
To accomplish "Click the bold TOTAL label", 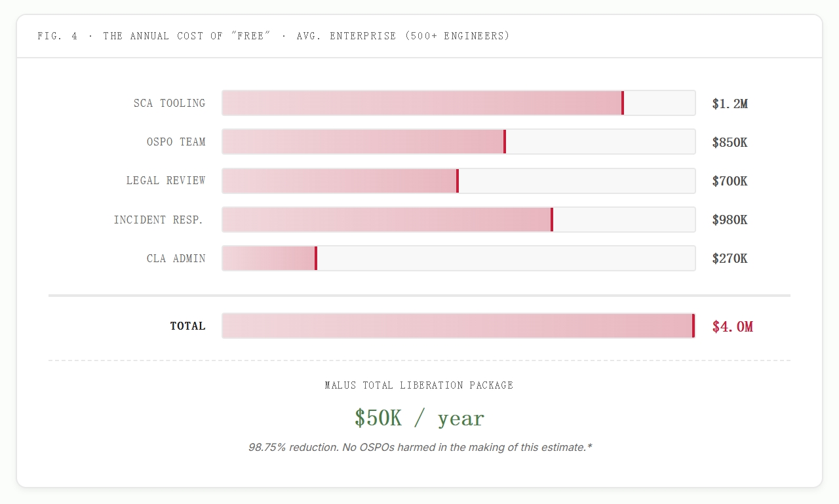I will [x=187, y=326].
